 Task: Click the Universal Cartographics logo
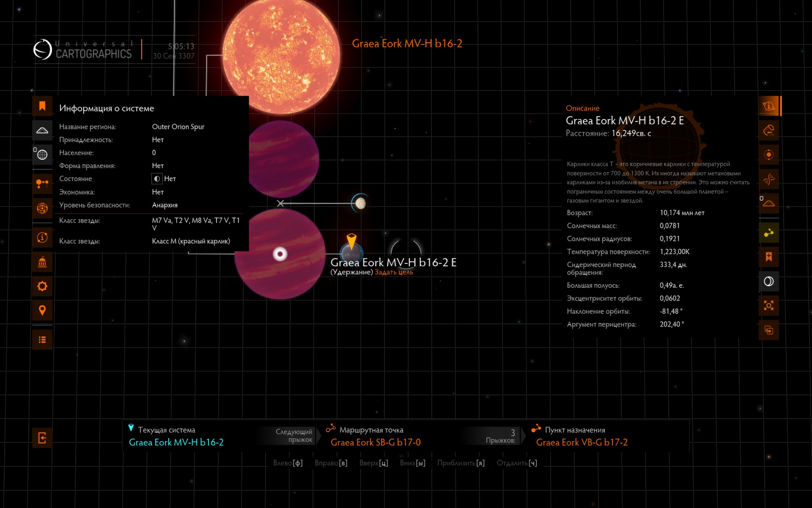83,50
